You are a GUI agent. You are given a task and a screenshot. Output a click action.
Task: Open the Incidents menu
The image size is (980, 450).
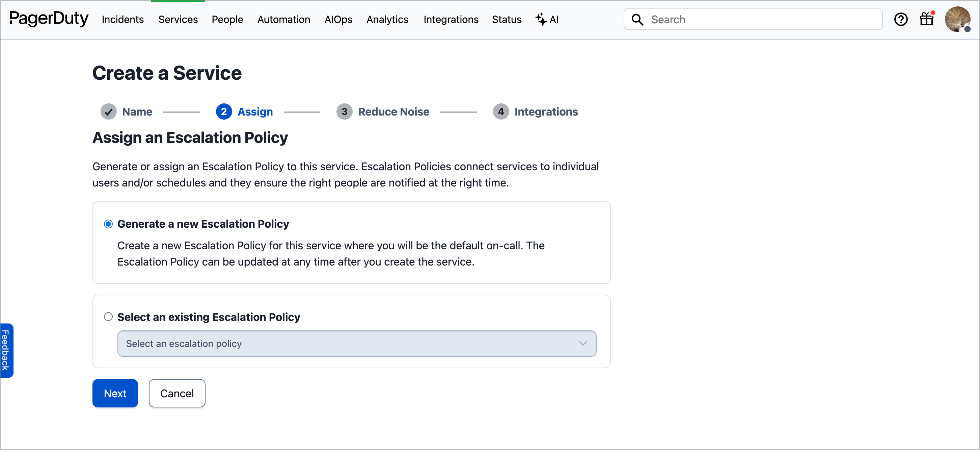point(123,19)
